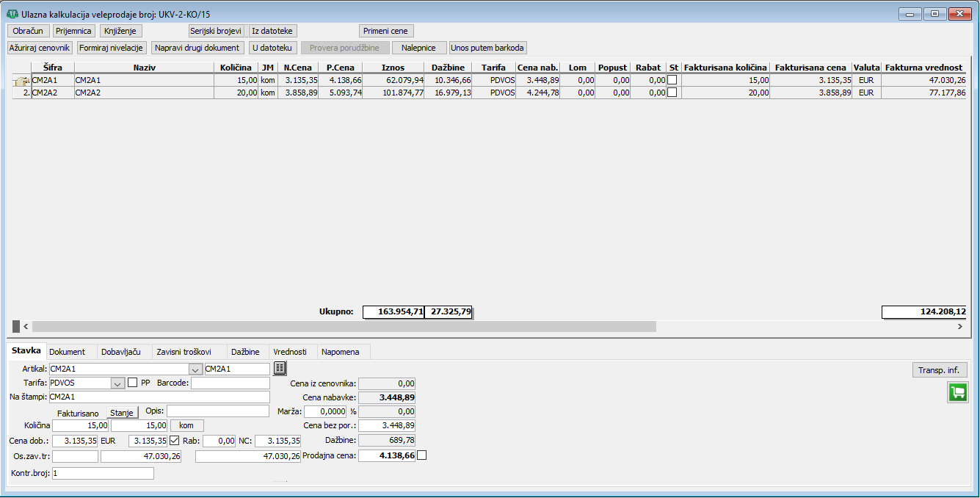
Task: Click the scroll right arrow of table
Action: pos(959,326)
